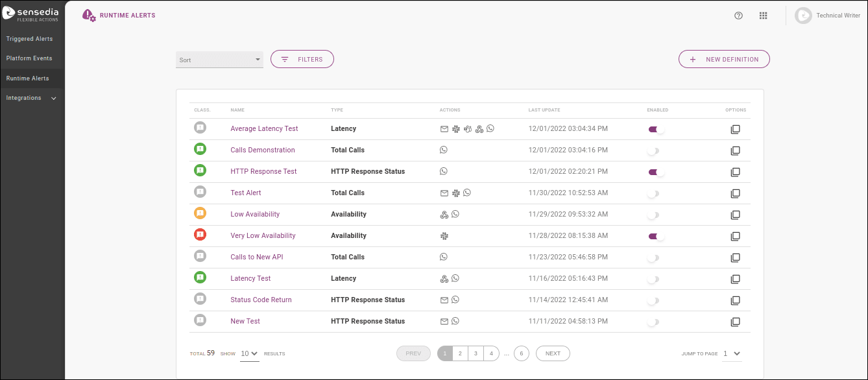The width and height of the screenshot is (868, 380).
Task: Click the Runtime Alerts icon in the top bar
Action: click(89, 14)
